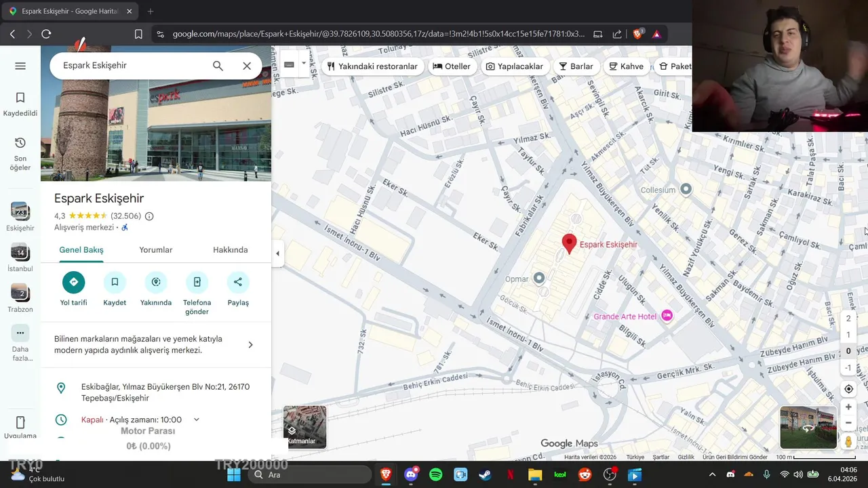This screenshot has height=488, width=868.
Task: Show hidden system tray icons
Action: [712, 475]
